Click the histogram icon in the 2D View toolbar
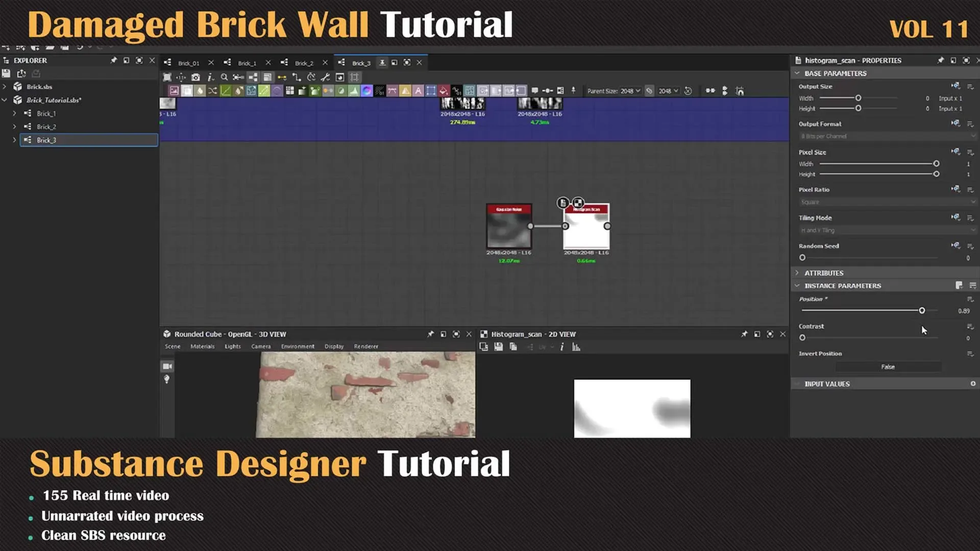 click(576, 347)
